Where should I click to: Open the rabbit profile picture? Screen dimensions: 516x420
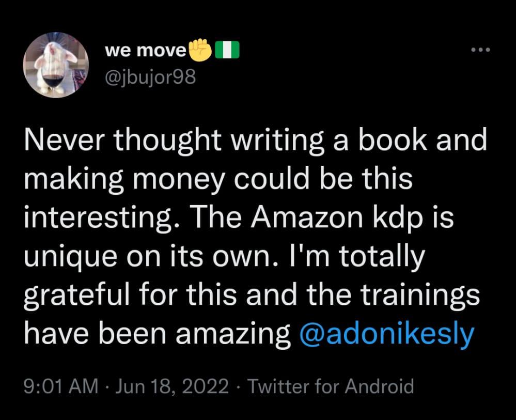[x=53, y=66]
